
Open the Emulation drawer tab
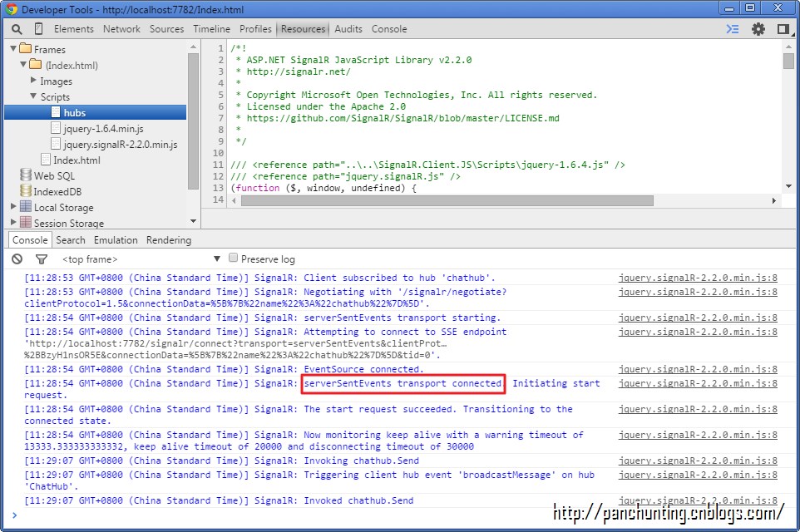(116, 240)
